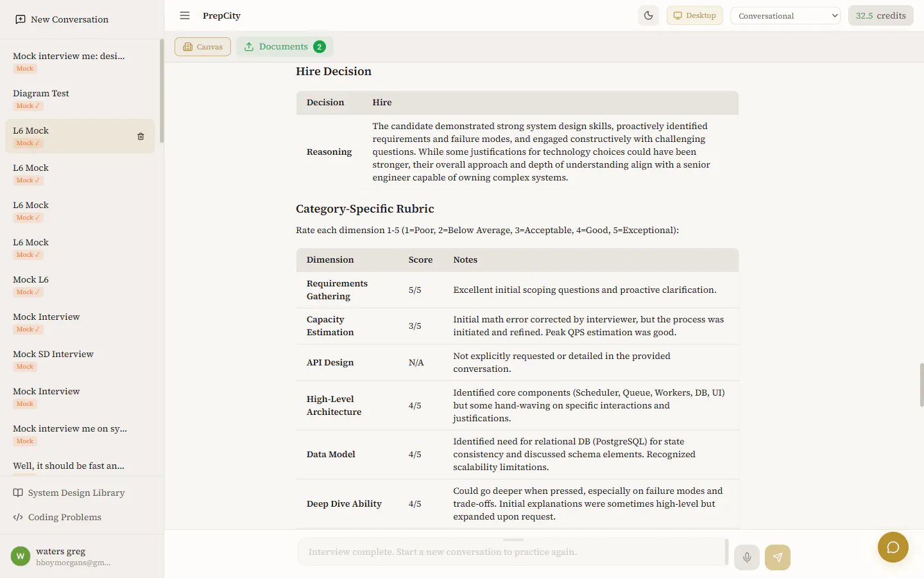Delete the selected L6 Mock conversation
The image size is (924, 578).
pyautogui.click(x=141, y=136)
